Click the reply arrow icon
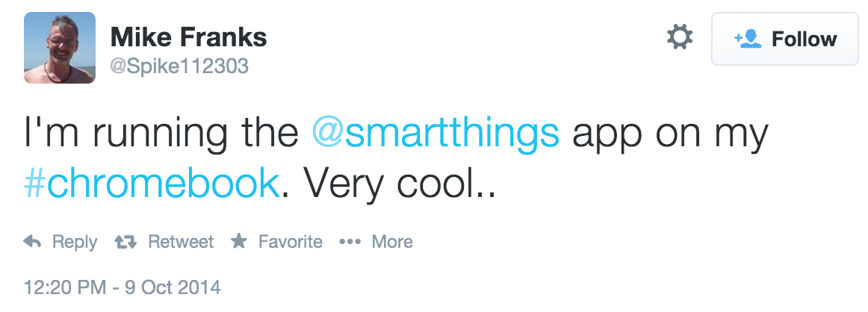The image size is (868, 312). tap(33, 242)
